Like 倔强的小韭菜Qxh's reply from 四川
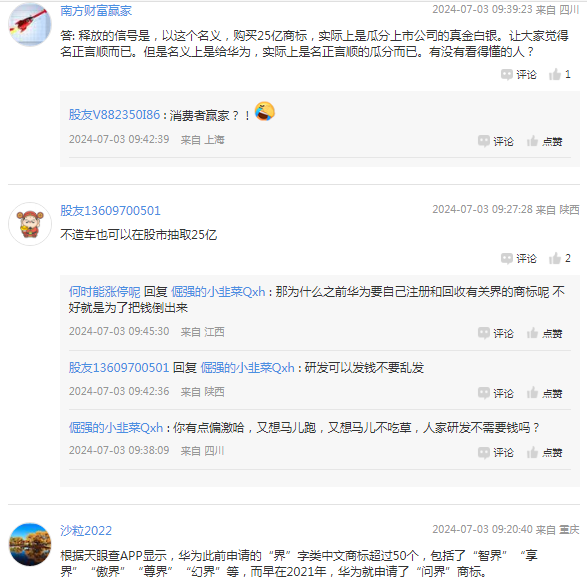Screen dimensions: 587x584 click(x=544, y=453)
